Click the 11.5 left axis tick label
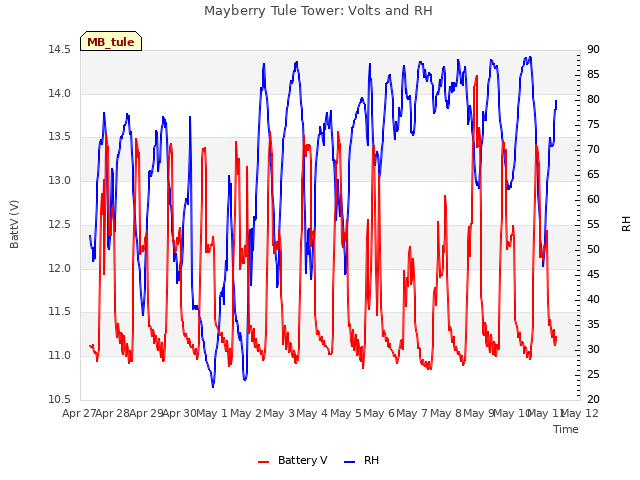The width and height of the screenshot is (640, 480). pos(60,312)
